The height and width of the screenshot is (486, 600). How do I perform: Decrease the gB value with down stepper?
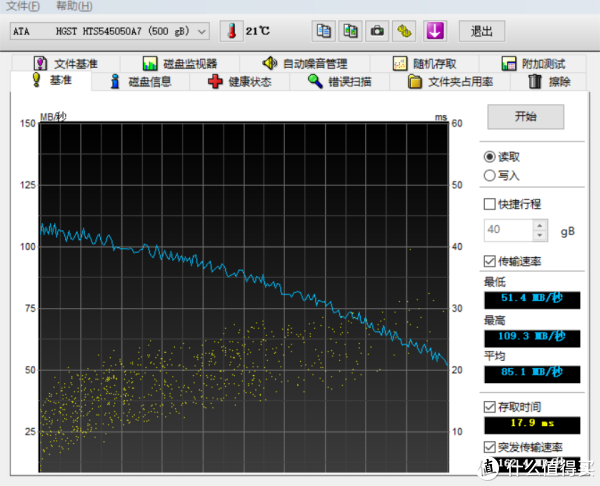540,235
